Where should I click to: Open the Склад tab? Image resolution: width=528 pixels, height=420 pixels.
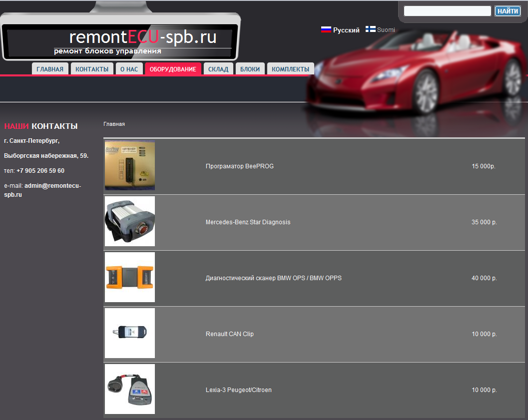point(218,69)
